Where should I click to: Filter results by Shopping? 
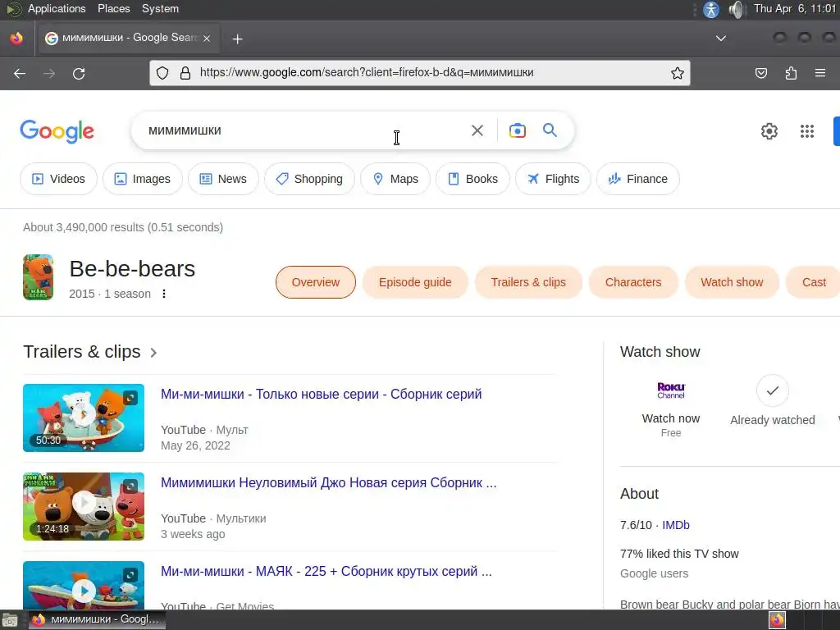309,179
